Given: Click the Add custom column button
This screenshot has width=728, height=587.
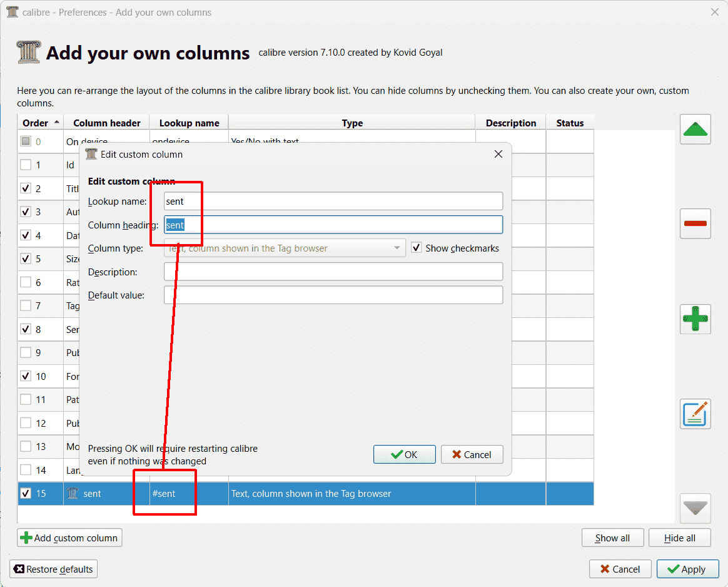Looking at the screenshot, I should click(69, 538).
